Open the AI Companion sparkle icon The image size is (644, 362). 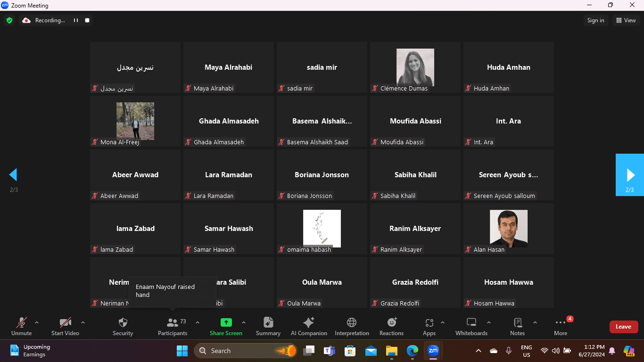click(x=309, y=323)
